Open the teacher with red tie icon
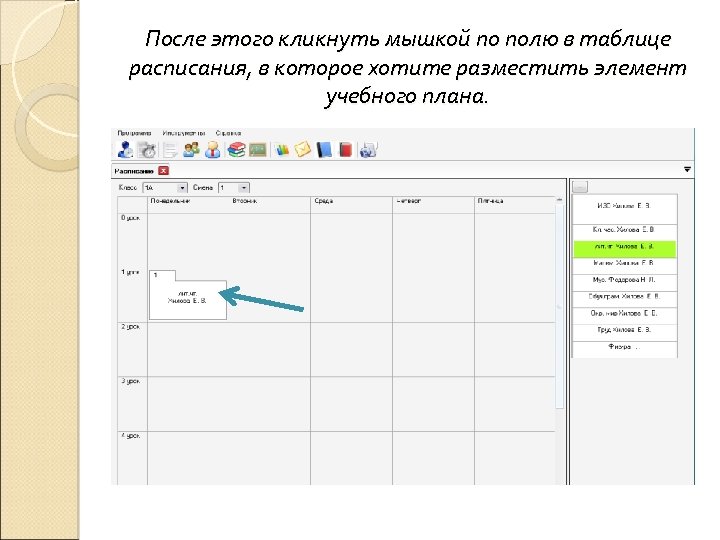This screenshot has width=720, height=540. pos(212,150)
